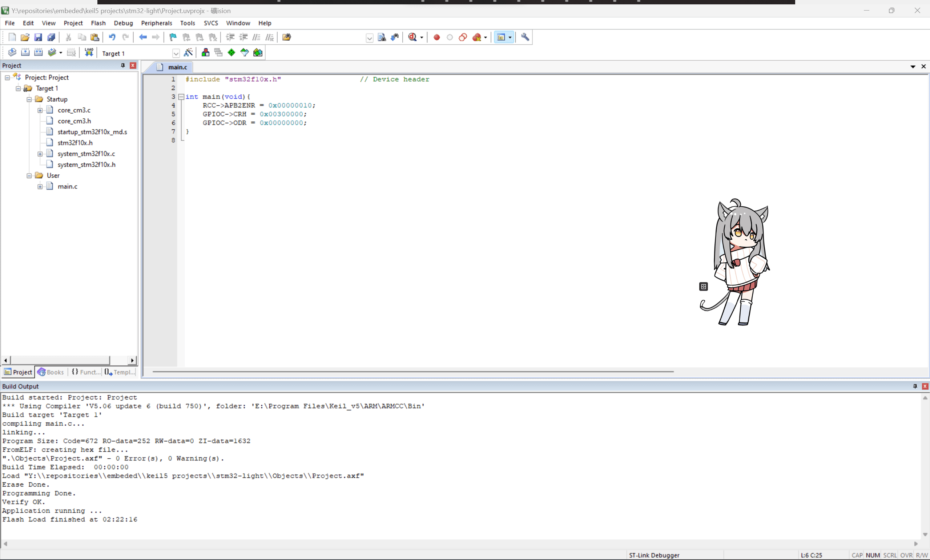Screen dimensions: 930x560
Task: Undo the last edit
Action: click(112, 37)
